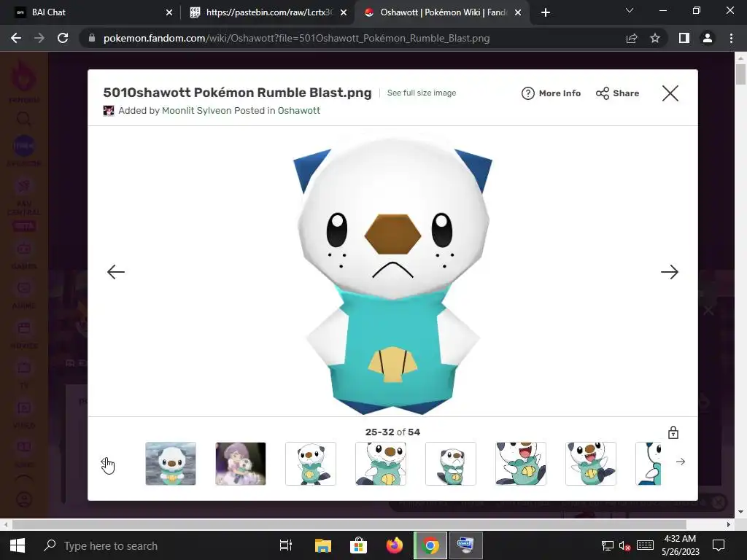747x560 pixels.
Task: Click Moonlit Sylveon's avatar icon
Action: tap(109, 111)
